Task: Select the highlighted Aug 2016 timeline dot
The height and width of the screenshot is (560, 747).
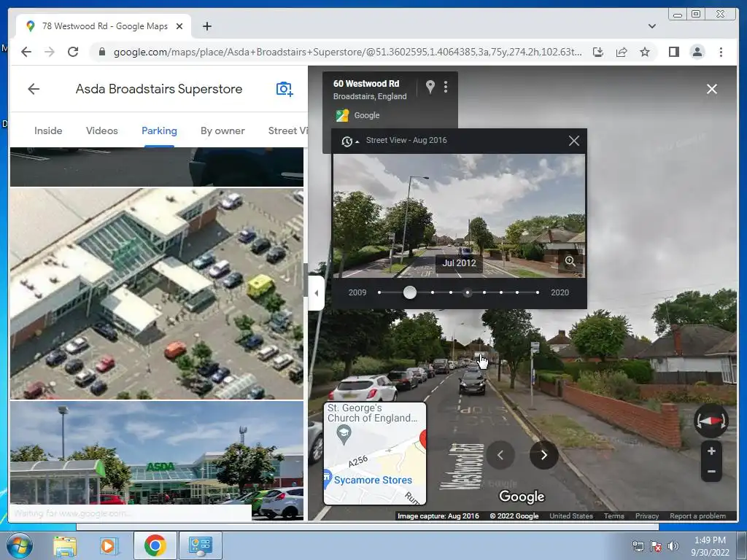Action: (468, 292)
